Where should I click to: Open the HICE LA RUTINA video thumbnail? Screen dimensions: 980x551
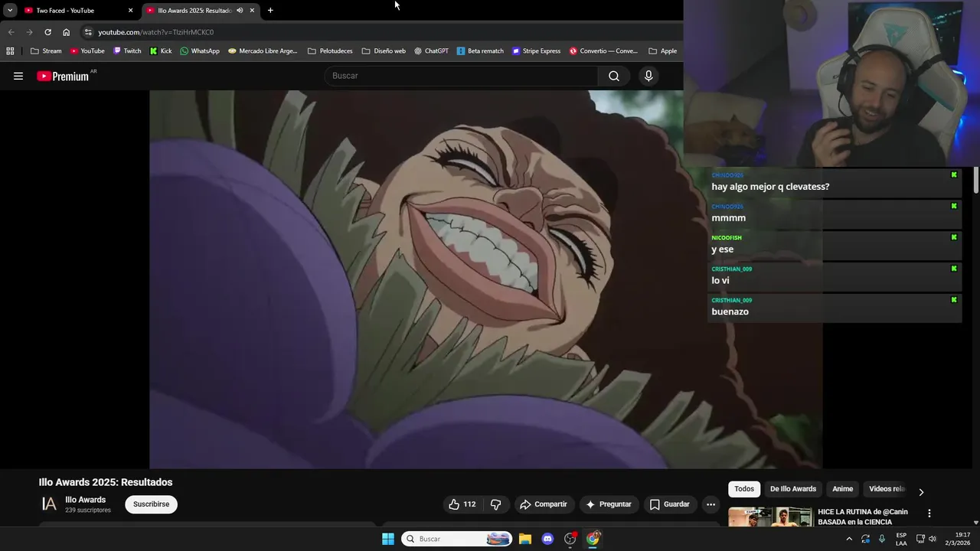770,517
